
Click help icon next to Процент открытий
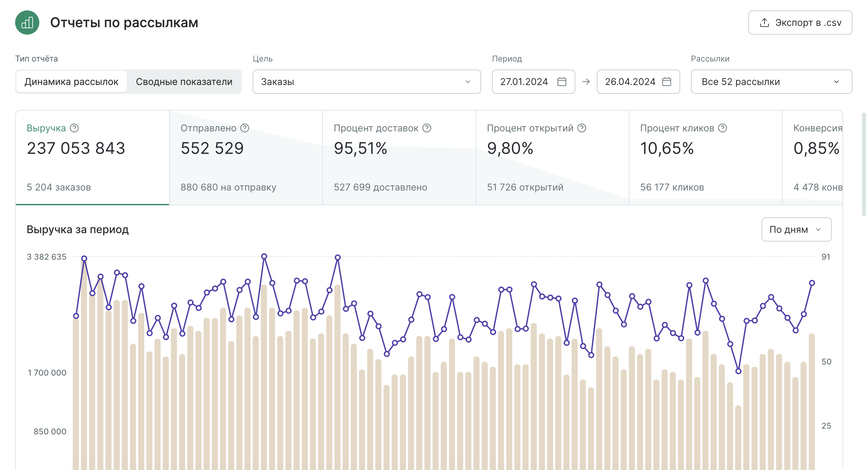coord(582,128)
